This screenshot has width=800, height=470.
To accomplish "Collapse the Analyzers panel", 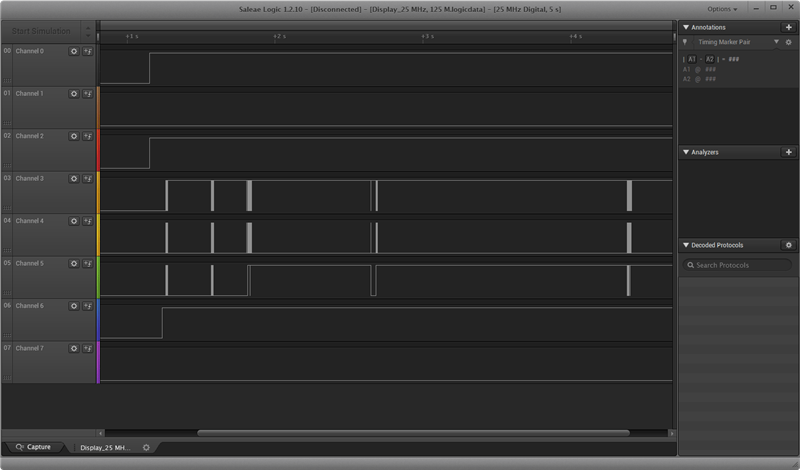I will point(686,152).
